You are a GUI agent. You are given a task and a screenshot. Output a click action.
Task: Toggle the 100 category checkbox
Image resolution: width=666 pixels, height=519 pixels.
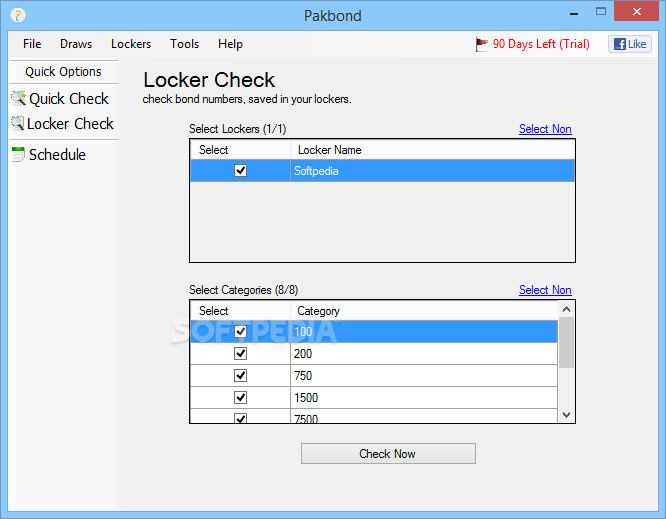pos(240,331)
